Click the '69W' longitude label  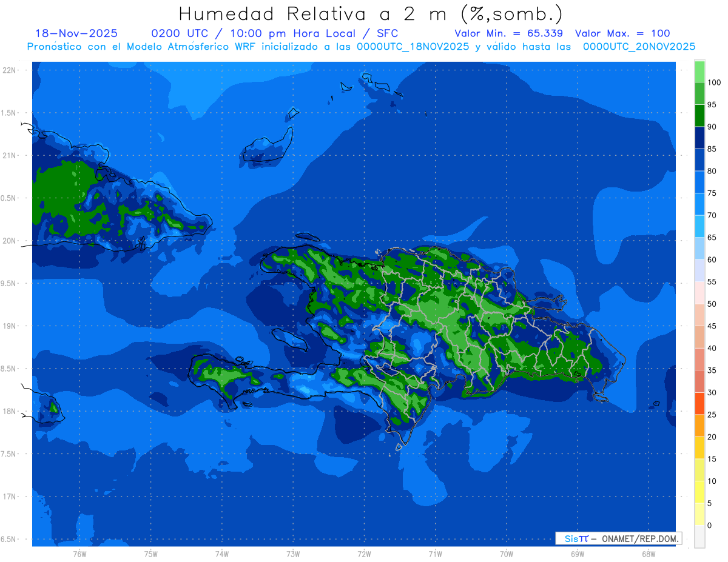[x=578, y=554]
